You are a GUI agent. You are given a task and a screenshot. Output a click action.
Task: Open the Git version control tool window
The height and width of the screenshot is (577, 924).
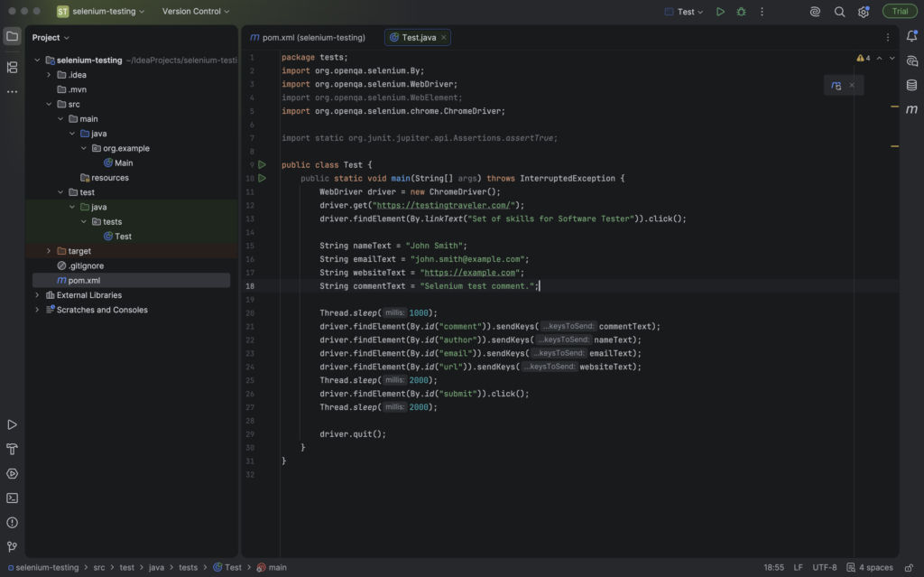(12, 547)
